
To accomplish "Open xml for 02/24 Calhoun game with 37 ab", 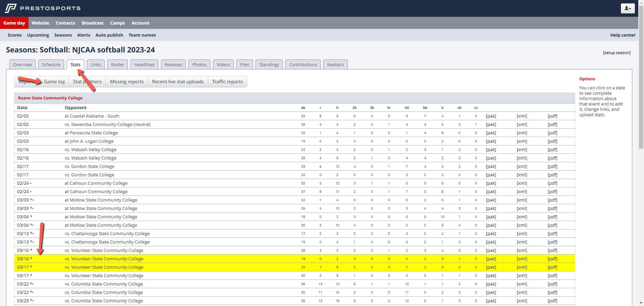I will pos(522,191).
